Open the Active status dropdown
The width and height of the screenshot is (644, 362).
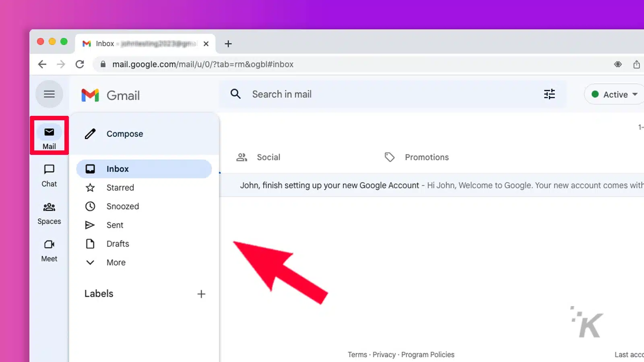click(614, 95)
